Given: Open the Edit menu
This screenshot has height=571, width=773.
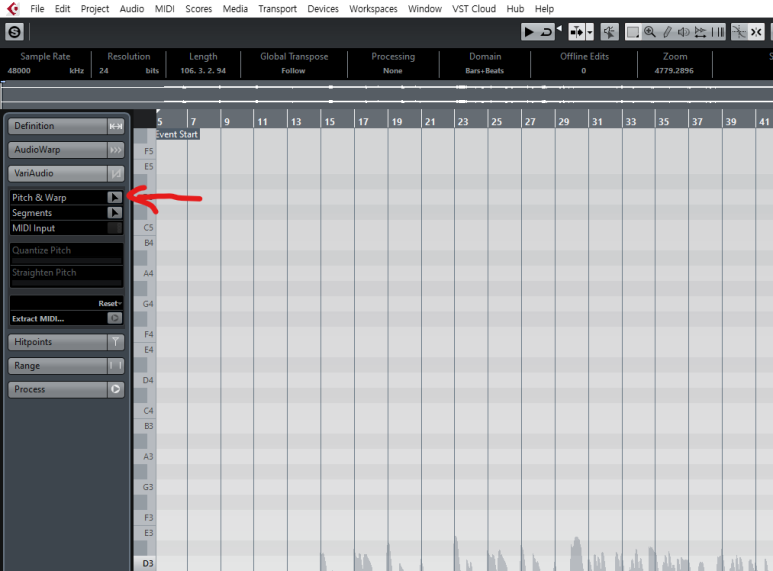Looking at the screenshot, I should tap(62, 9).
